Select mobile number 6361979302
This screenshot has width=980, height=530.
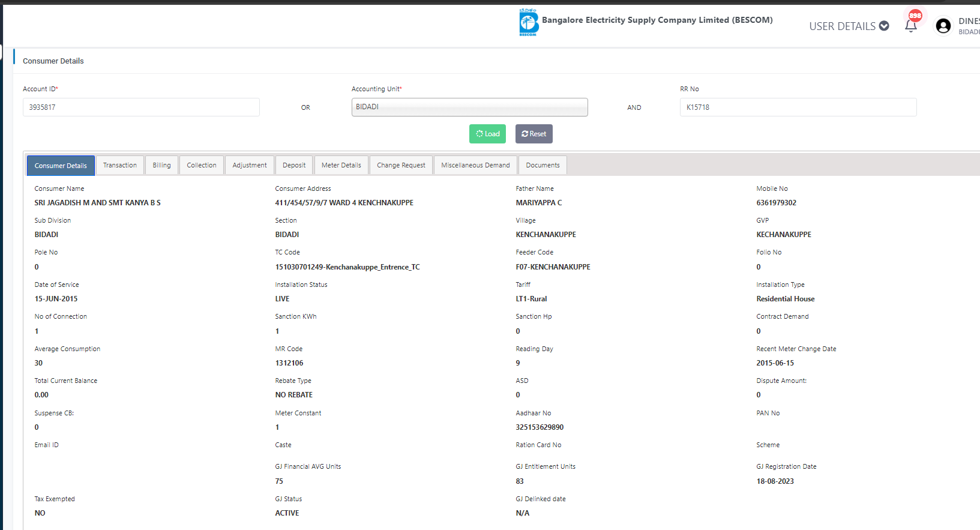pos(777,203)
